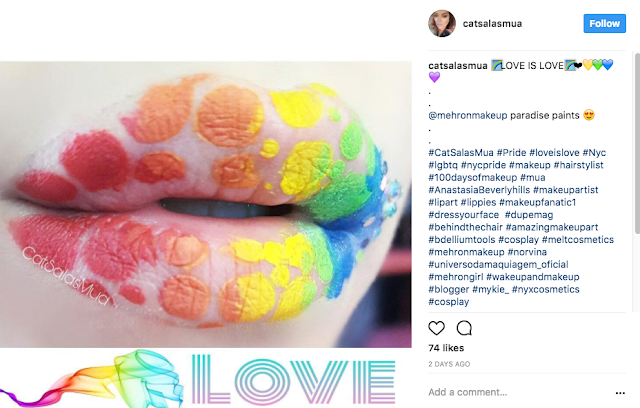Open the @mehronmakeup mention link
The width and height of the screenshot is (640, 408).
(468, 115)
